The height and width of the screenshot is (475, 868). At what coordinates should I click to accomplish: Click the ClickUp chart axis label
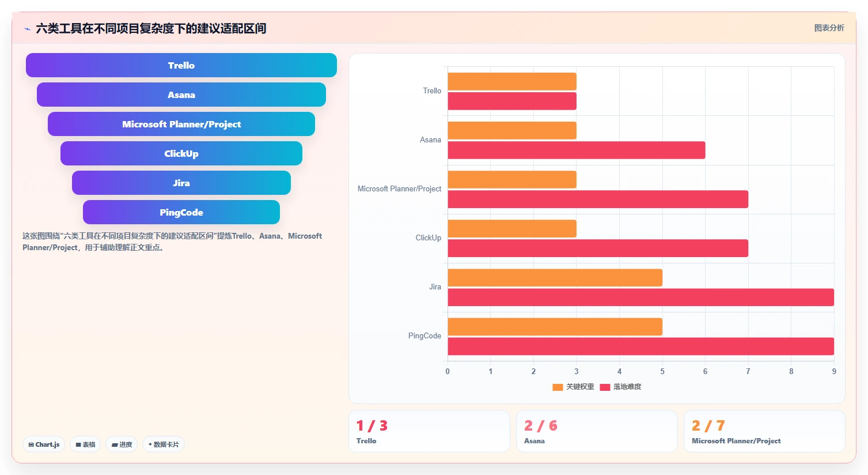point(429,238)
